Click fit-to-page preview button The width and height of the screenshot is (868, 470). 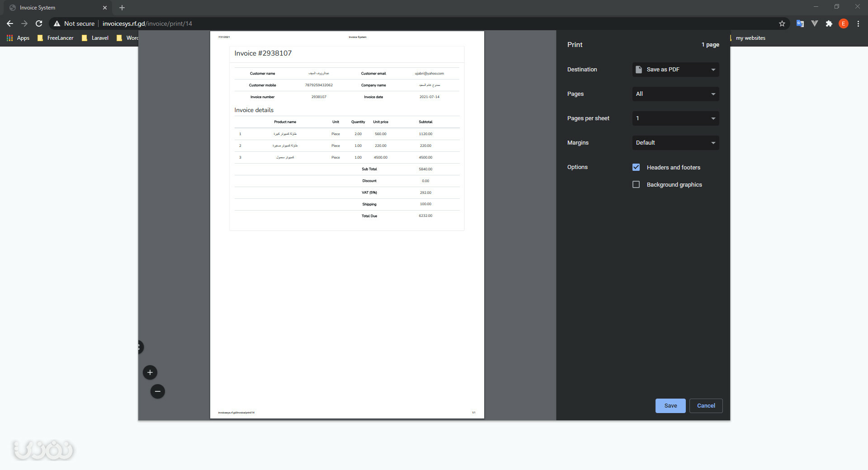(x=141, y=347)
